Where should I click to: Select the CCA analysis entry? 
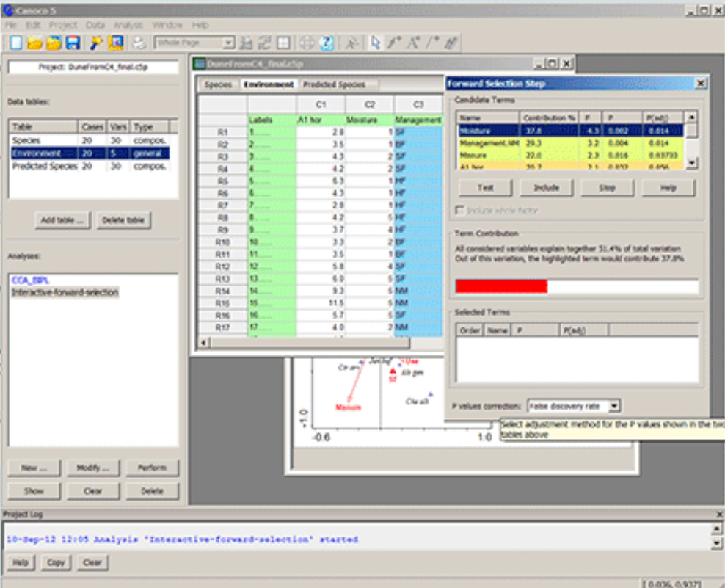pos(30,280)
